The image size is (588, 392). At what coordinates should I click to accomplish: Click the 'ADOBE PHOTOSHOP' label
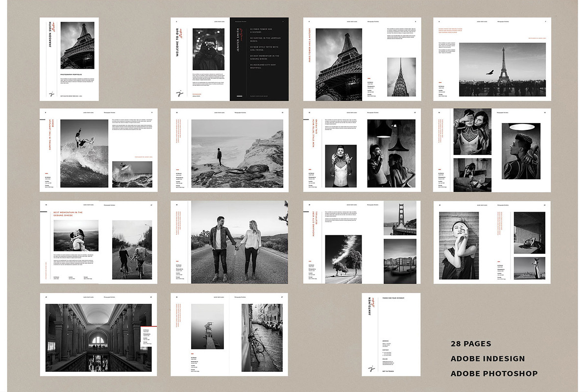pos(494,373)
